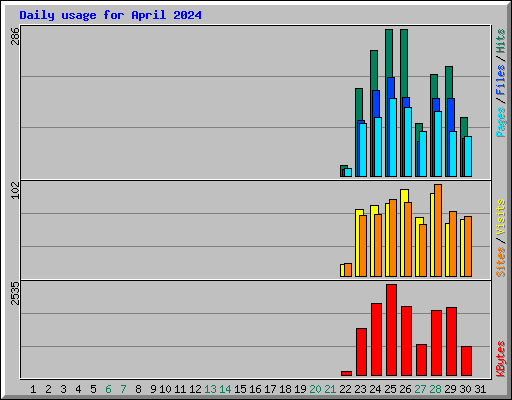
Task: Click day 24 on the x-axis
Action: [x=375, y=389]
